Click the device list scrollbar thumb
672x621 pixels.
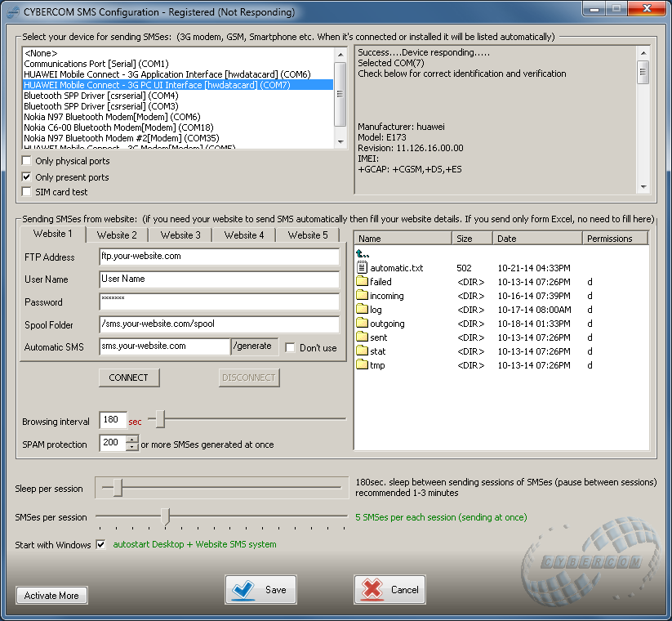340,94
